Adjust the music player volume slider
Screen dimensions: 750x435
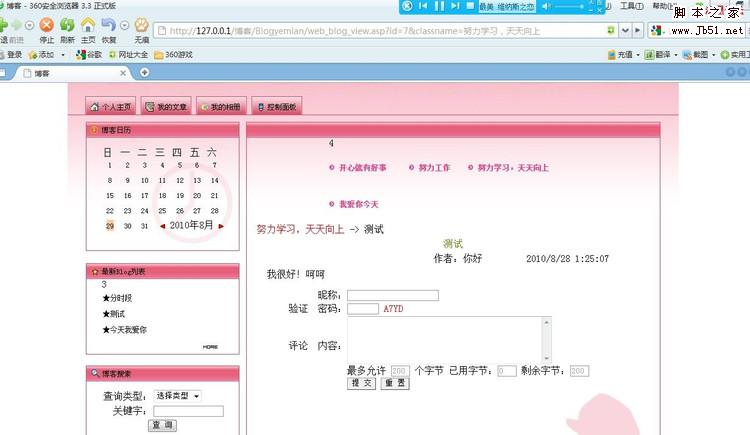[569, 6]
